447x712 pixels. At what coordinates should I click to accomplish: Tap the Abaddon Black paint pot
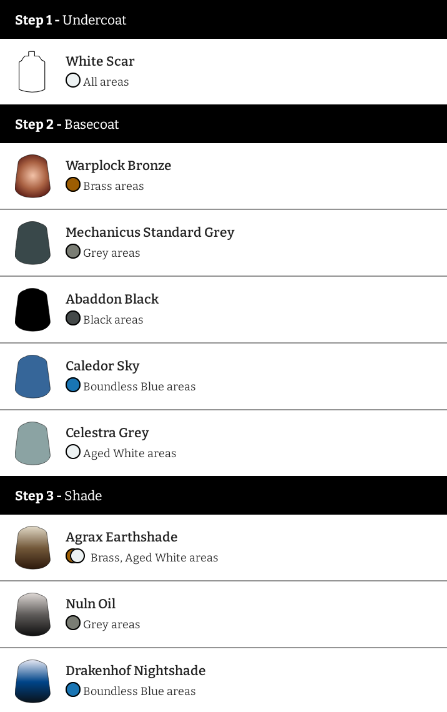click(x=32, y=310)
